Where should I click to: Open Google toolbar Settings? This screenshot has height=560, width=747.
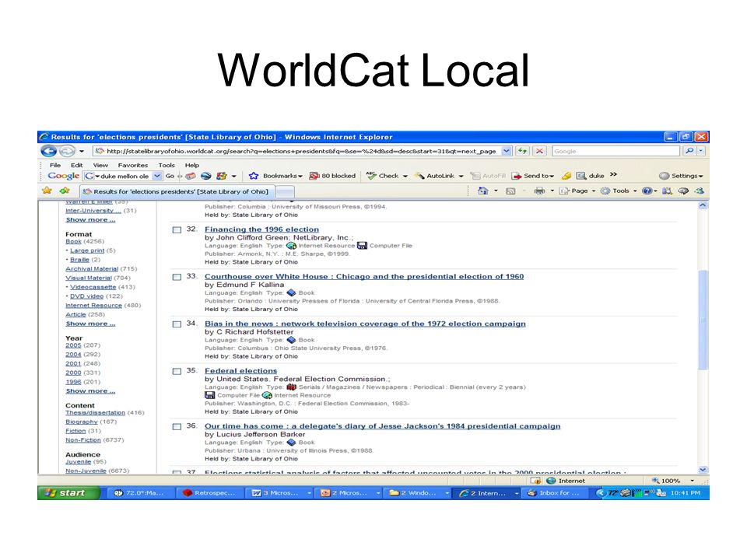click(x=681, y=176)
